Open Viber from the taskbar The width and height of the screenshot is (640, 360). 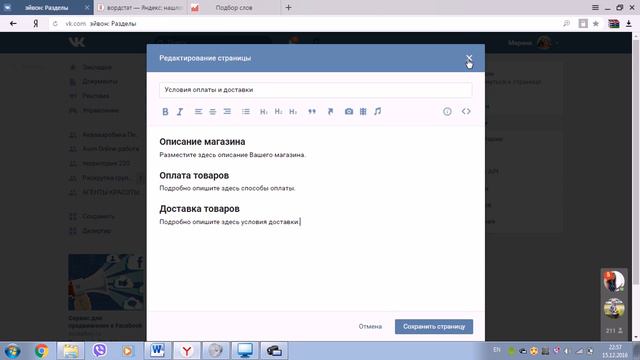[99, 351]
